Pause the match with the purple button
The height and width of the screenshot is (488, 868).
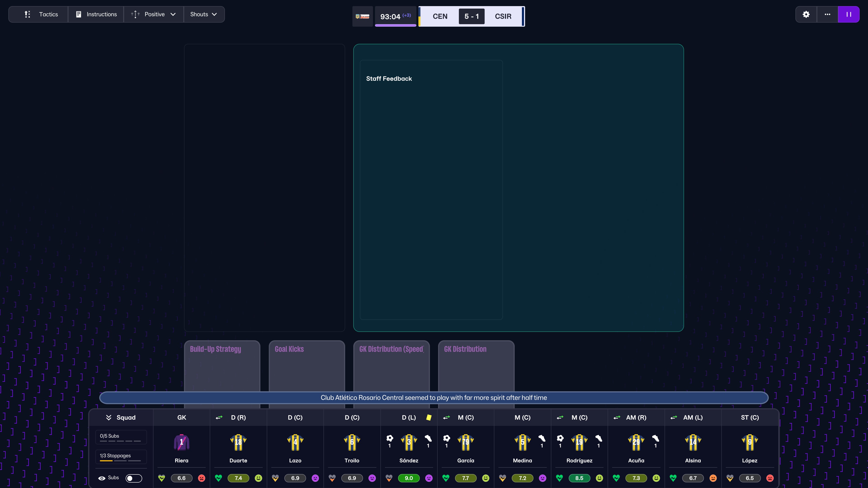click(x=849, y=14)
